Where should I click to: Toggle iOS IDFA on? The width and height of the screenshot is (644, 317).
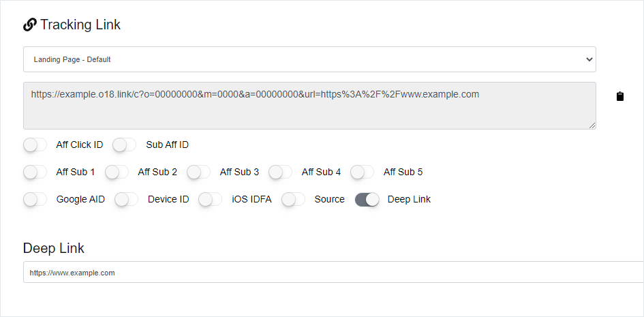click(x=211, y=199)
